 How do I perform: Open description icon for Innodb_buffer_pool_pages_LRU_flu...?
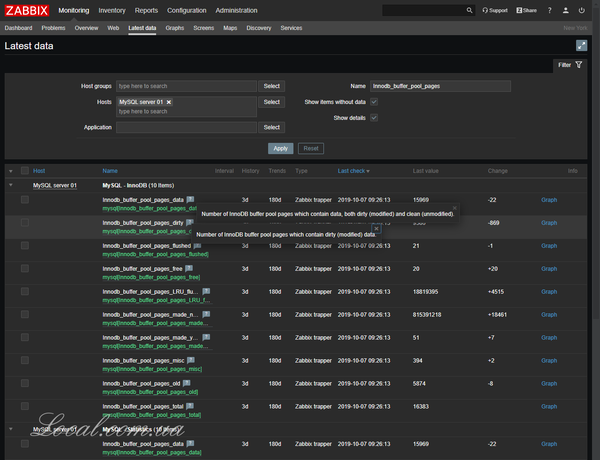coord(206,291)
